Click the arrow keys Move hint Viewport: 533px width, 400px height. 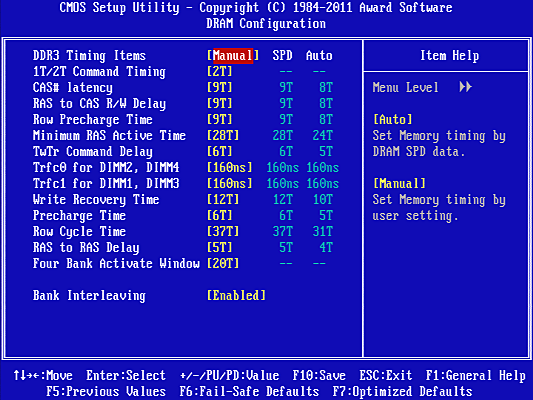(43, 376)
